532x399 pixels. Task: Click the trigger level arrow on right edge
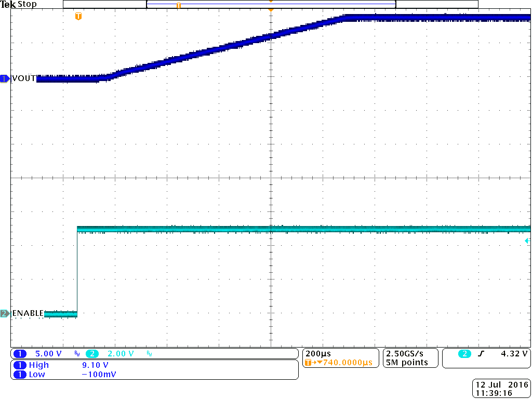tap(527, 241)
